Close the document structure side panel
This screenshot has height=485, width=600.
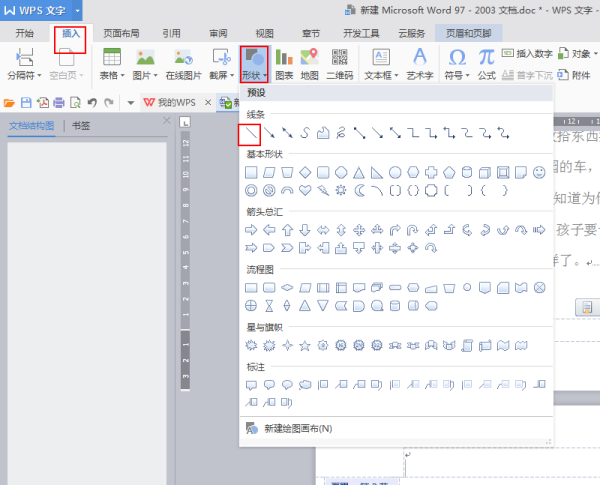point(166,121)
